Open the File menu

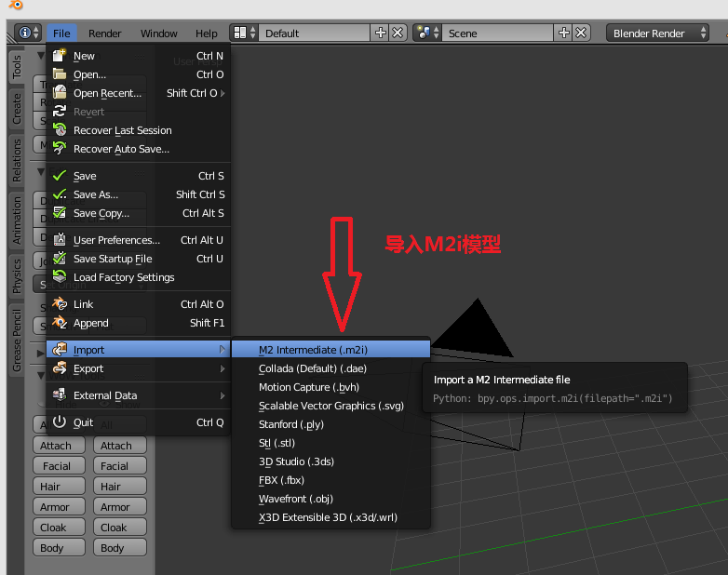pos(61,33)
